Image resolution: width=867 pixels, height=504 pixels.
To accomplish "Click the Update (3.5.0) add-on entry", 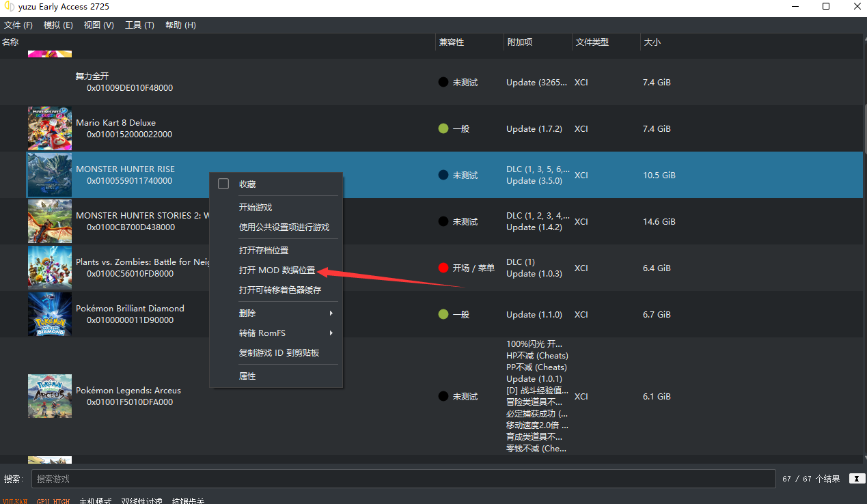I will (534, 180).
